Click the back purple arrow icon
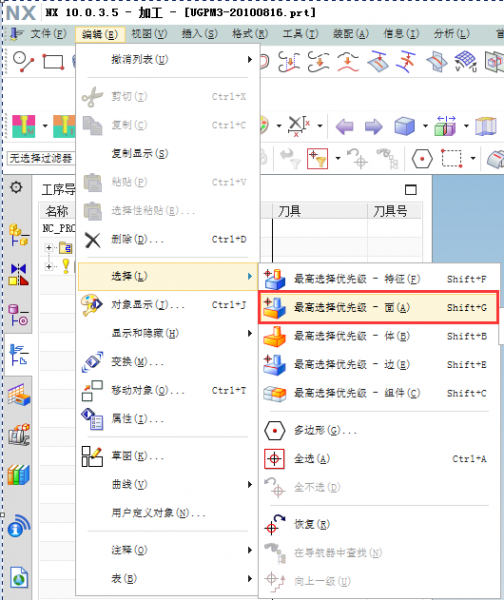 tap(344, 126)
